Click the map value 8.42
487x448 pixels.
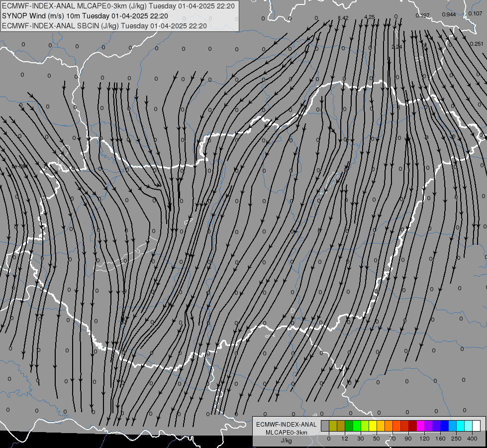tap(343, 18)
